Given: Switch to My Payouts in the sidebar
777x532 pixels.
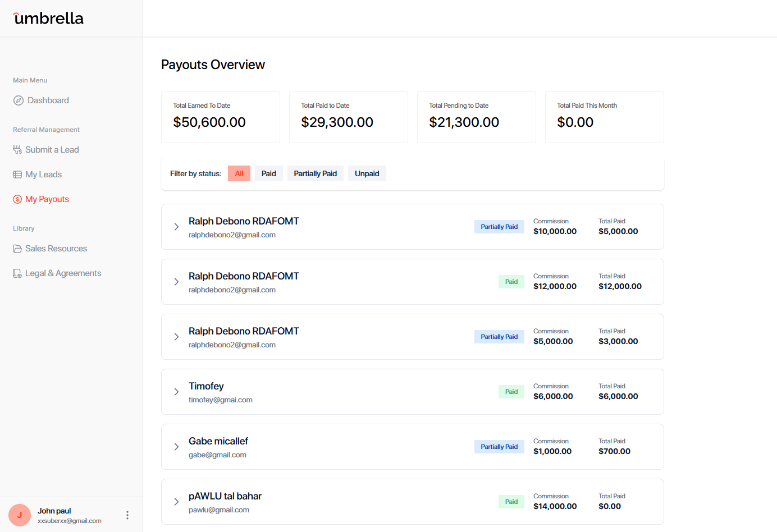Looking at the screenshot, I should [x=47, y=199].
